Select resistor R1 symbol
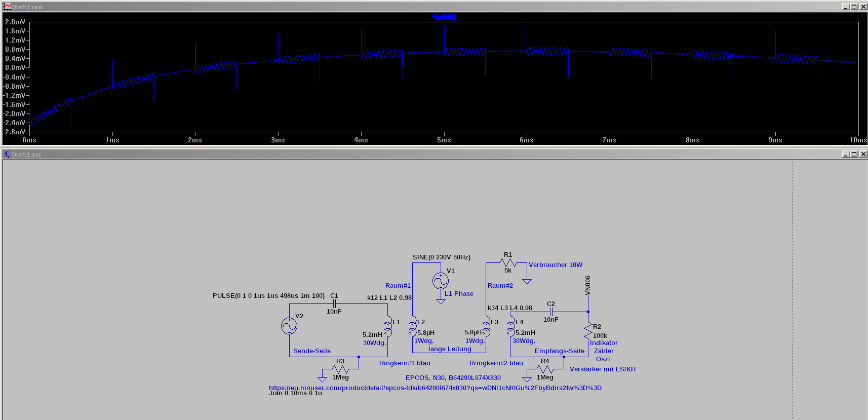The image size is (868, 420). click(508, 262)
